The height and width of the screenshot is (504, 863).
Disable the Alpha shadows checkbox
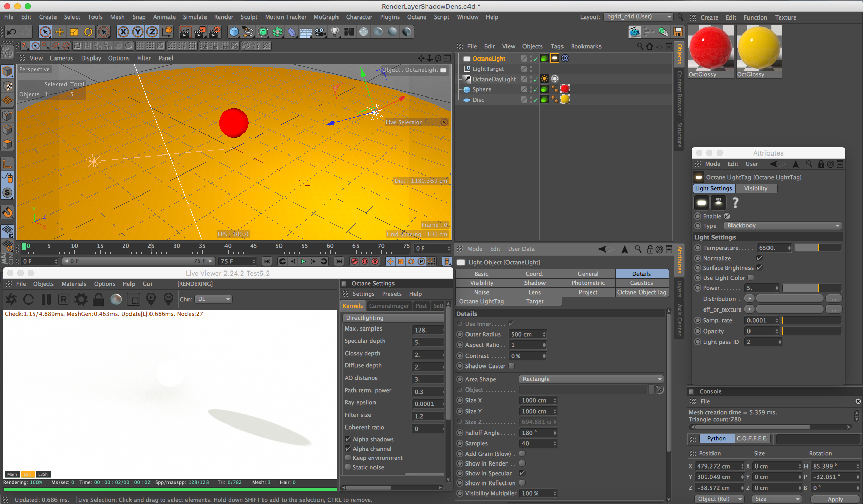[348, 439]
